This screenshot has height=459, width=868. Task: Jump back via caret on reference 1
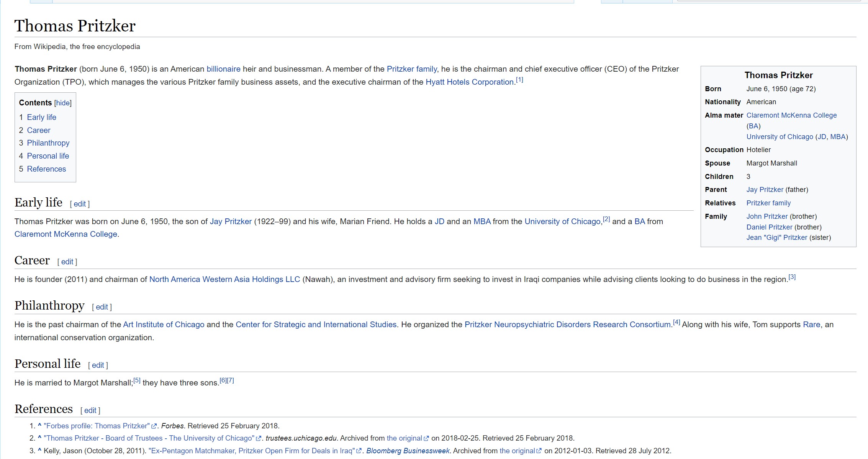point(39,425)
